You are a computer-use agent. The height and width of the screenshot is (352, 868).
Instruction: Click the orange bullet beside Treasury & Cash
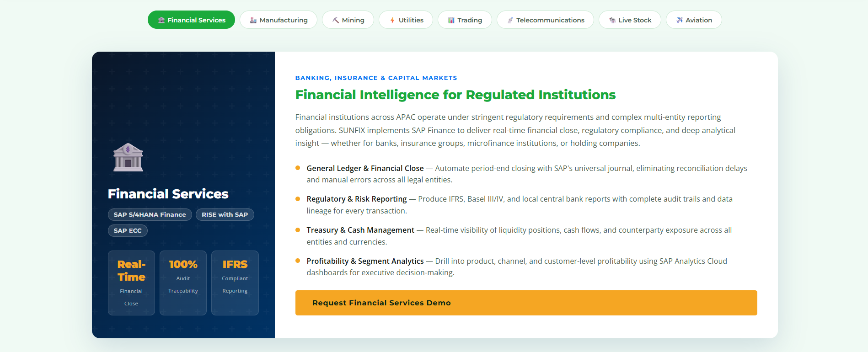[298, 230]
